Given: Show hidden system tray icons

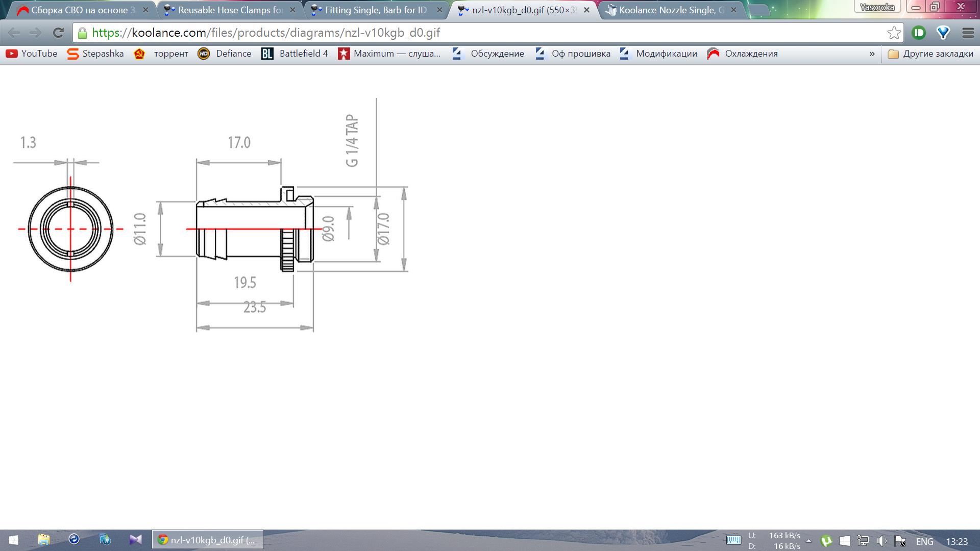Looking at the screenshot, I should click(808, 541).
